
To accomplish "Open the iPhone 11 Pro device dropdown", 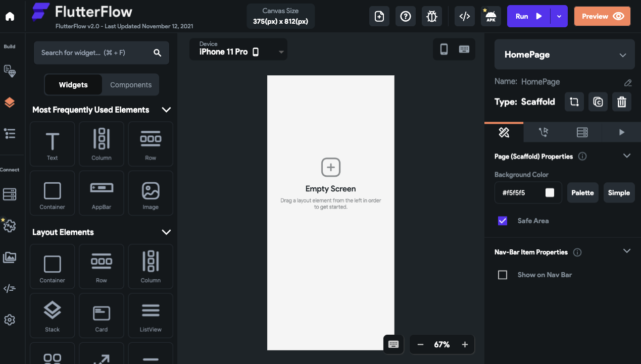I will pyautogui.click(x=238, y=49).
